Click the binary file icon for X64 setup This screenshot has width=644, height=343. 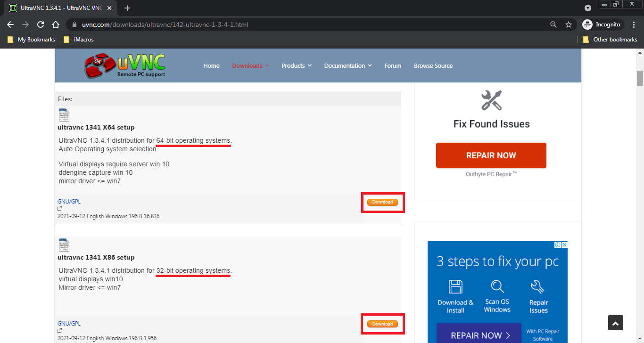click(x=64, y=115)
